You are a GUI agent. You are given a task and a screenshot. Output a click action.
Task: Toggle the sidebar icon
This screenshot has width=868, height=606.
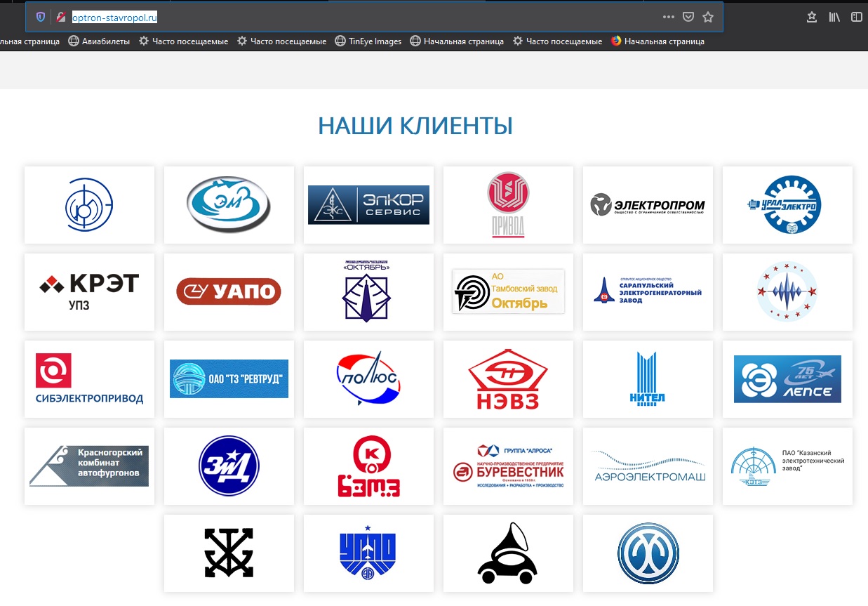(856, 17)
